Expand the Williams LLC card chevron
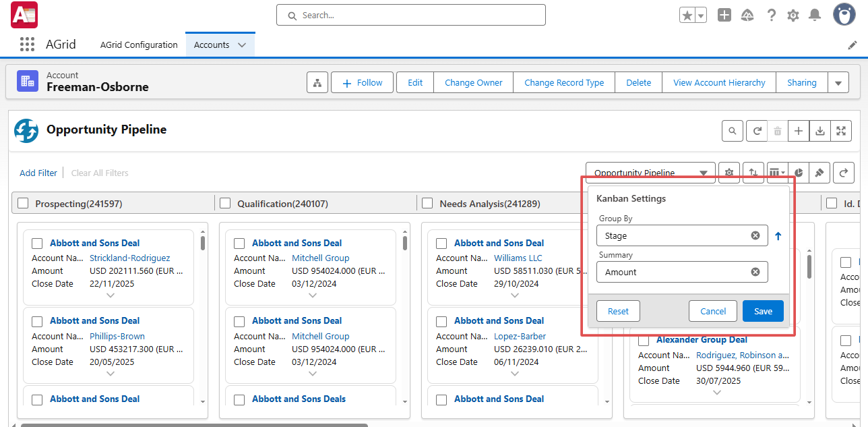868x427 pixels. click(x=515, y=295)
